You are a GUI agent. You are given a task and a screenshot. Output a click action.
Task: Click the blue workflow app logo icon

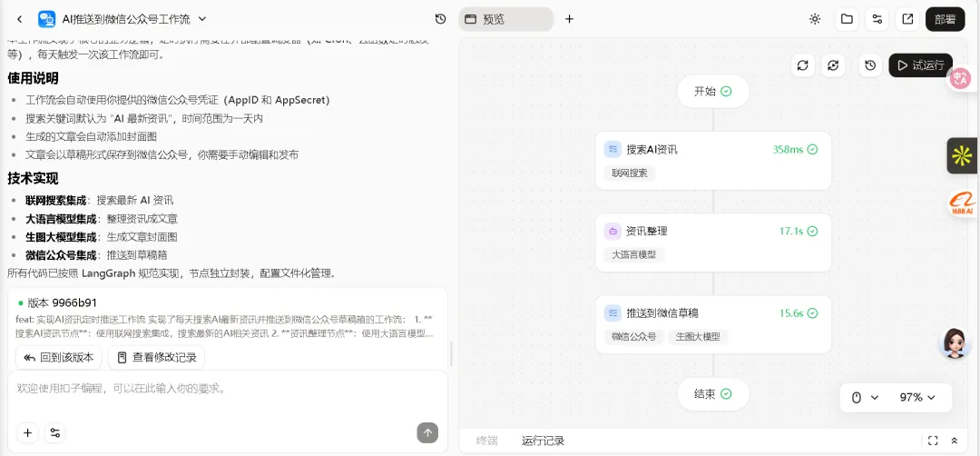[47, 19]
